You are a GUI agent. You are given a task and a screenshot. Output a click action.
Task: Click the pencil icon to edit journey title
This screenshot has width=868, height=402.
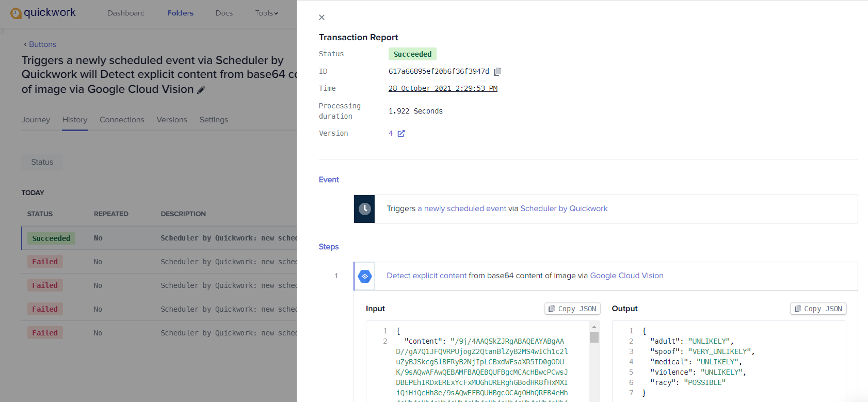pos(201,90)
